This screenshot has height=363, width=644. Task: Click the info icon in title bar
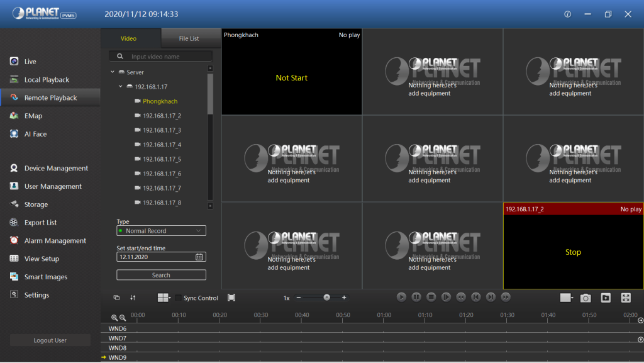click(568, 14)
